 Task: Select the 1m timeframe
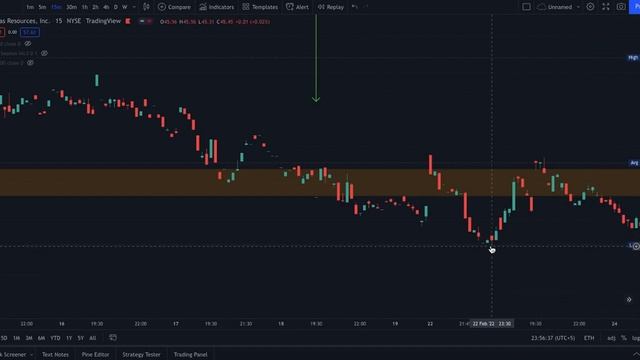tap(30, 7)
